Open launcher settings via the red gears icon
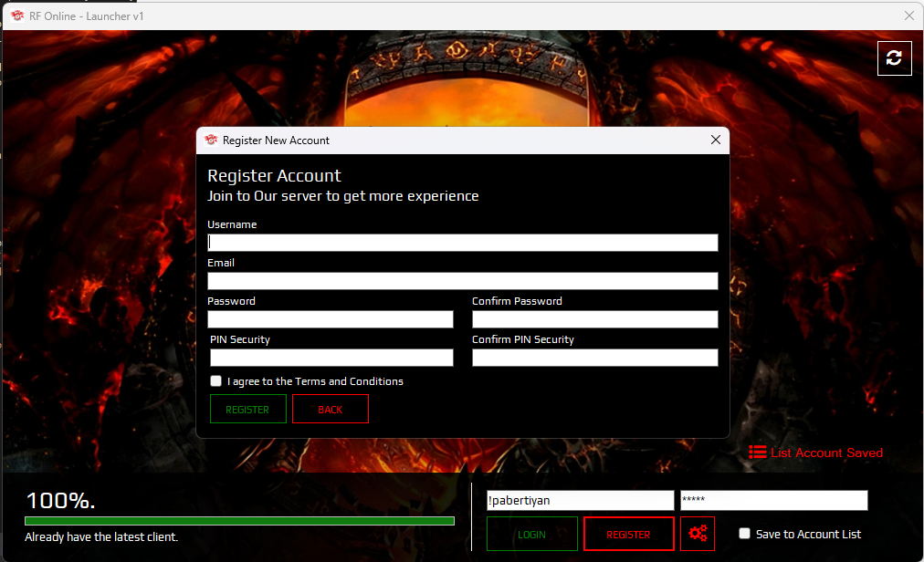 click(x=698, y=534)
